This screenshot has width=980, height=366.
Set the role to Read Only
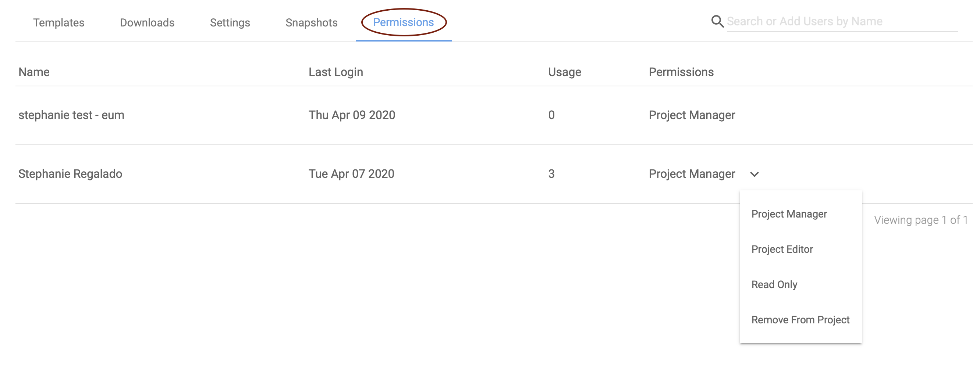774,285
